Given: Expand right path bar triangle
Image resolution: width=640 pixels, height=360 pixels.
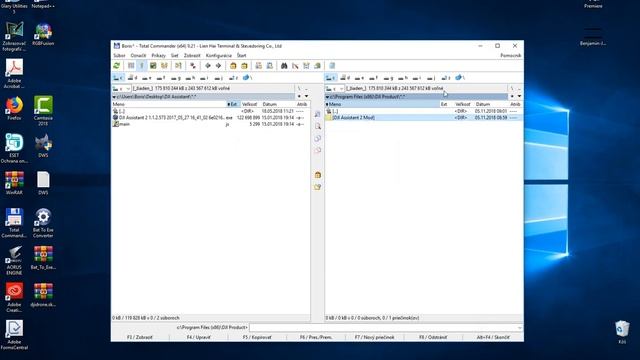Looking at the screenshot, I should pos(327,97).
